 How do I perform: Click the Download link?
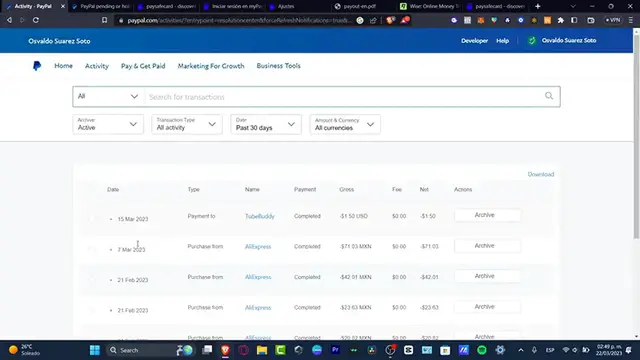[x=541, y=174]
